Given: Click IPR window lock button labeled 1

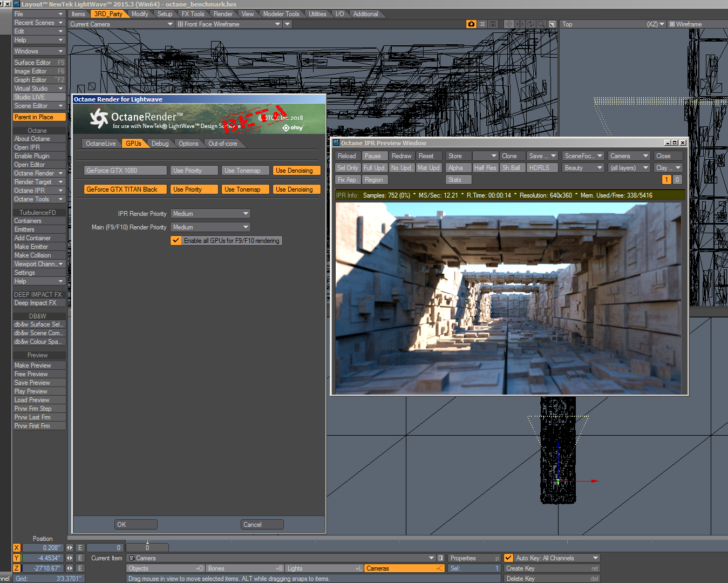Looking at the screenshot, I should pyautogui.click(x=667, y=180).
